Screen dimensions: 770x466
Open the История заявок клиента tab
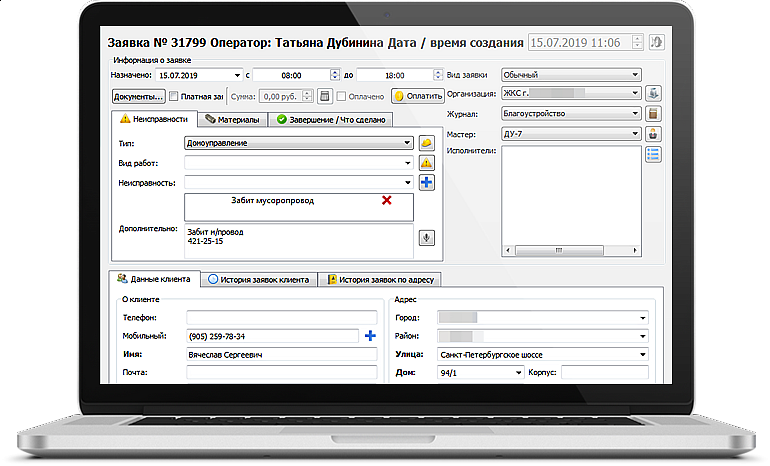259,279
